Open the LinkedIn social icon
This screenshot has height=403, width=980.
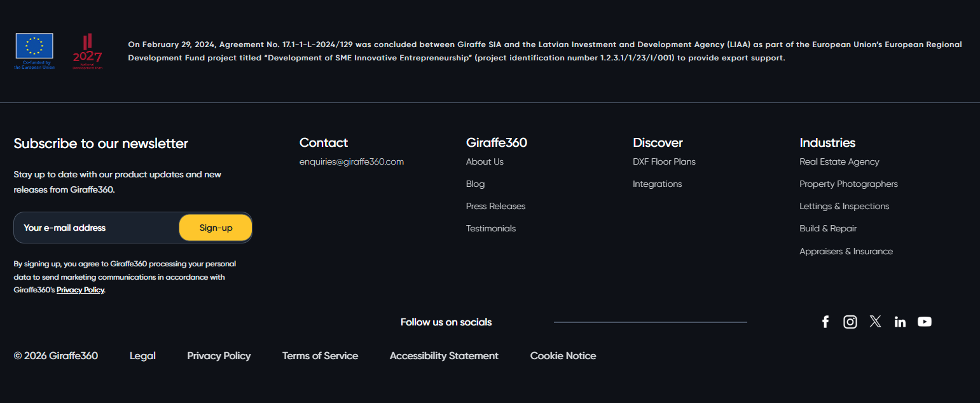point(900,322)
